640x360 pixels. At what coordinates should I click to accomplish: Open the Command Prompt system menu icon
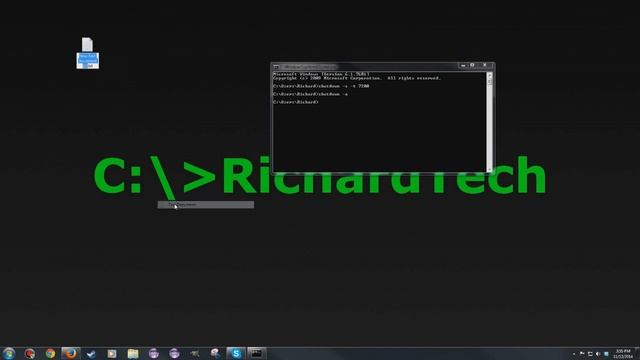click(x=276, y=67)
